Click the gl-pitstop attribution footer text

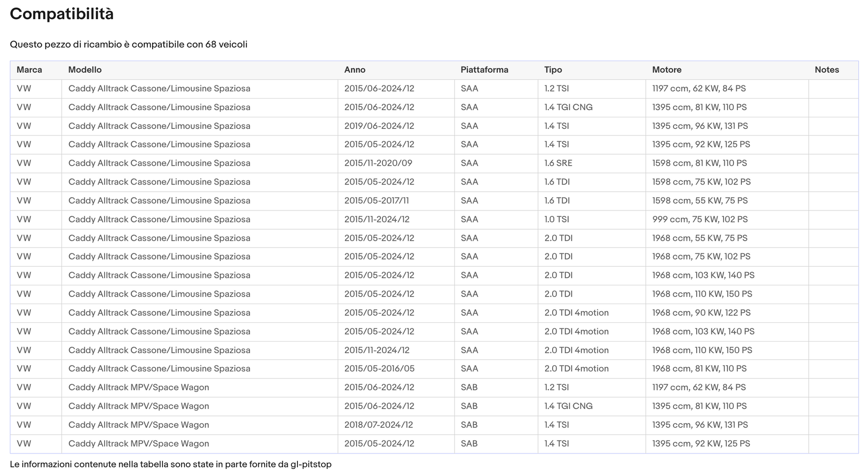coord(170,465)
